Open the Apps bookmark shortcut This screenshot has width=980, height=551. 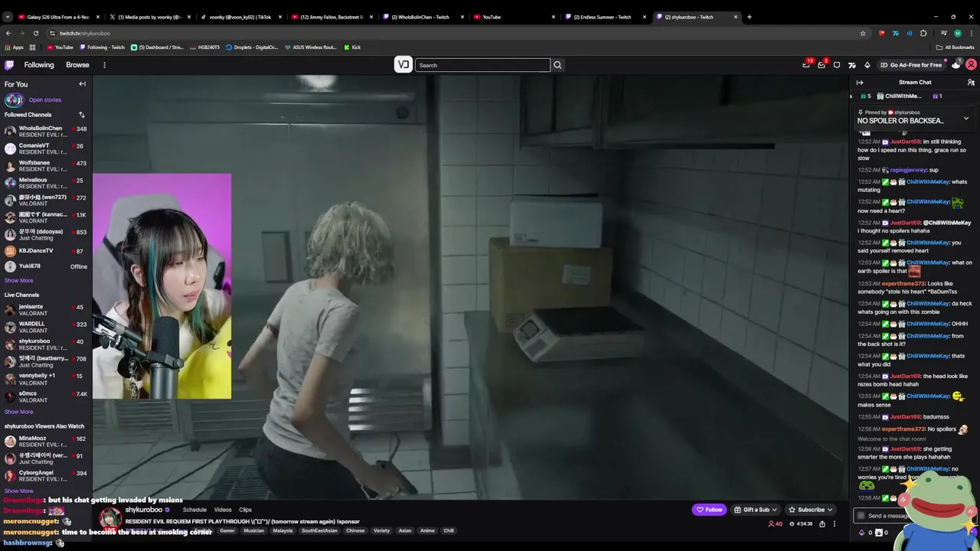(14, 47)
